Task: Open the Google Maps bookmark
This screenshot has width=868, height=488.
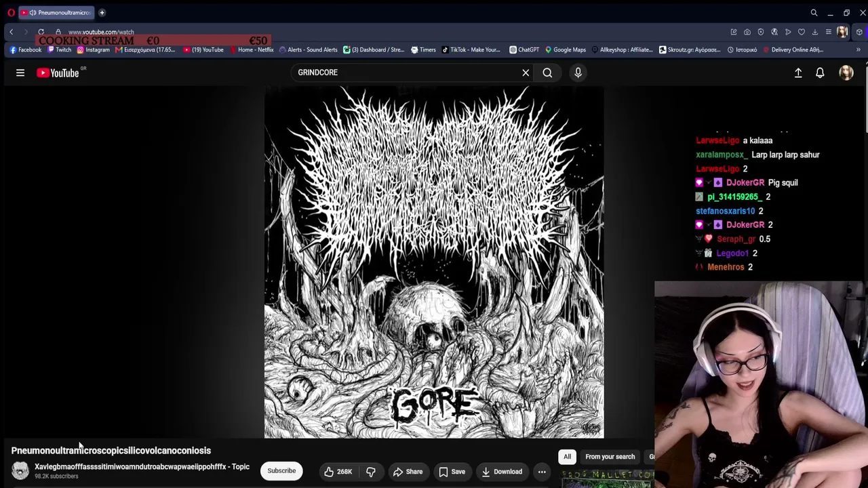Action: [x=566, y=49]
